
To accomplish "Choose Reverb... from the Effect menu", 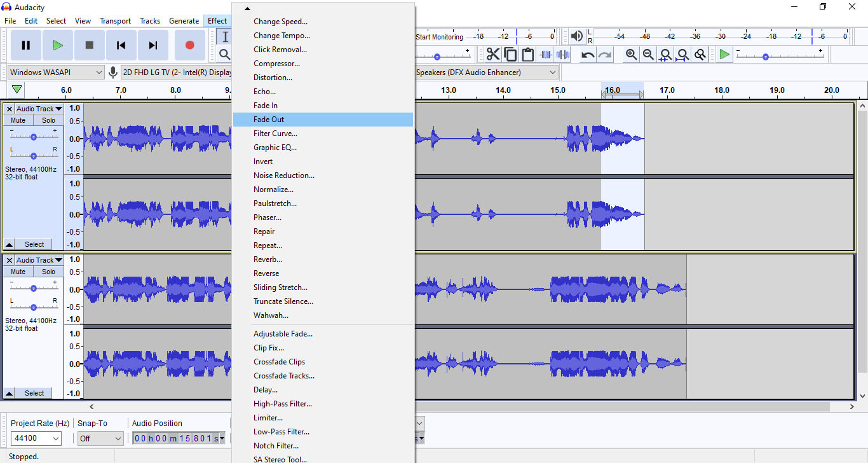I will [x=323, y=259].
